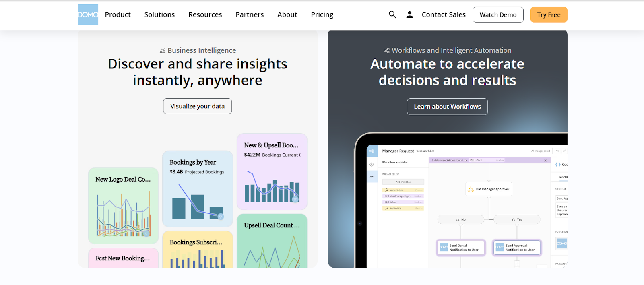Click the info icon in the tablet sidebar

click(x=372, y=164)
